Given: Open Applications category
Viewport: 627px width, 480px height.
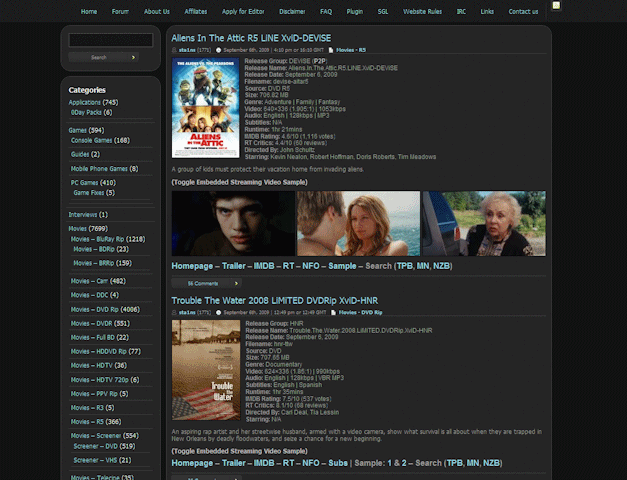Looking at the screenshot, I should [84, 102].
